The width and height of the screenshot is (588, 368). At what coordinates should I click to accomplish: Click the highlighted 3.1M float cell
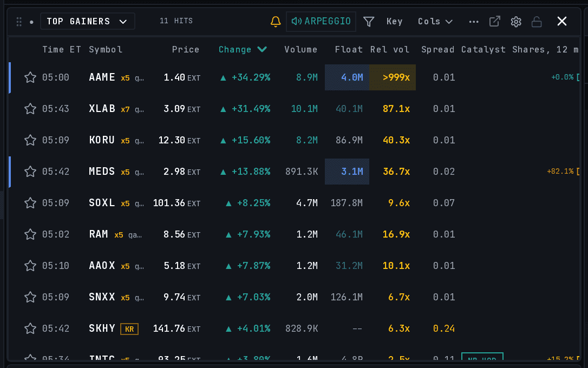tap(347, 171)
